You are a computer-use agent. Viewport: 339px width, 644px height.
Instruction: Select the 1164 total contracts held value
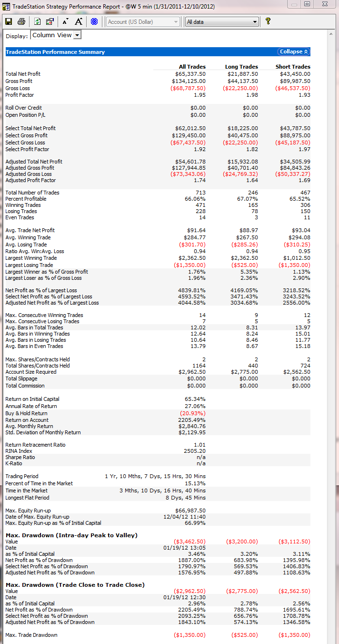coord(199,366)
